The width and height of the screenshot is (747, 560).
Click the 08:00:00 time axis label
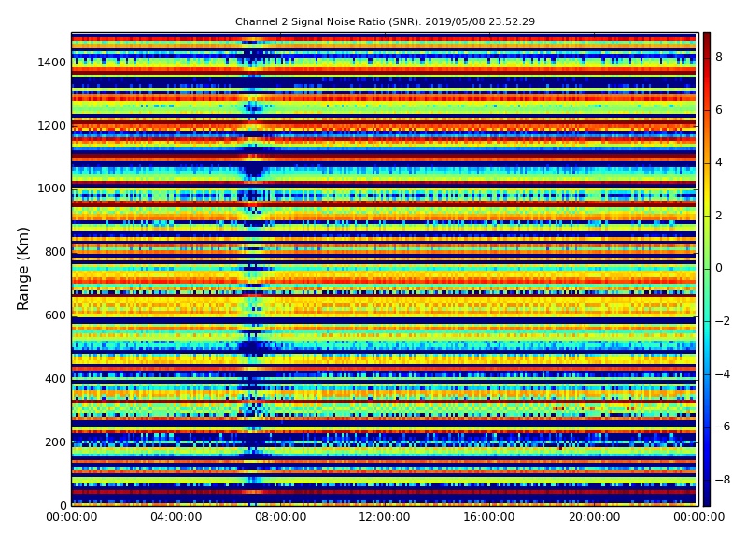point(281,517)
